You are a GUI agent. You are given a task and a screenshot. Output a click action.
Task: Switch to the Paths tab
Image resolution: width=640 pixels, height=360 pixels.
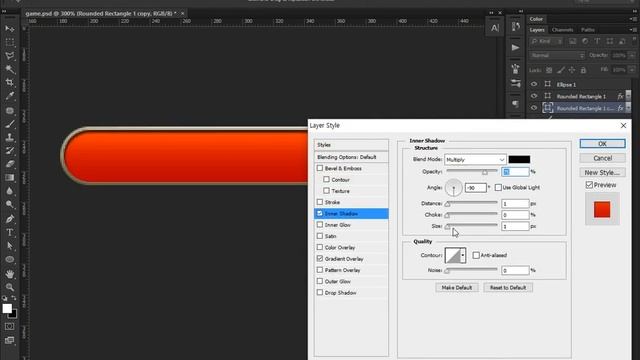tap(588, 30)
